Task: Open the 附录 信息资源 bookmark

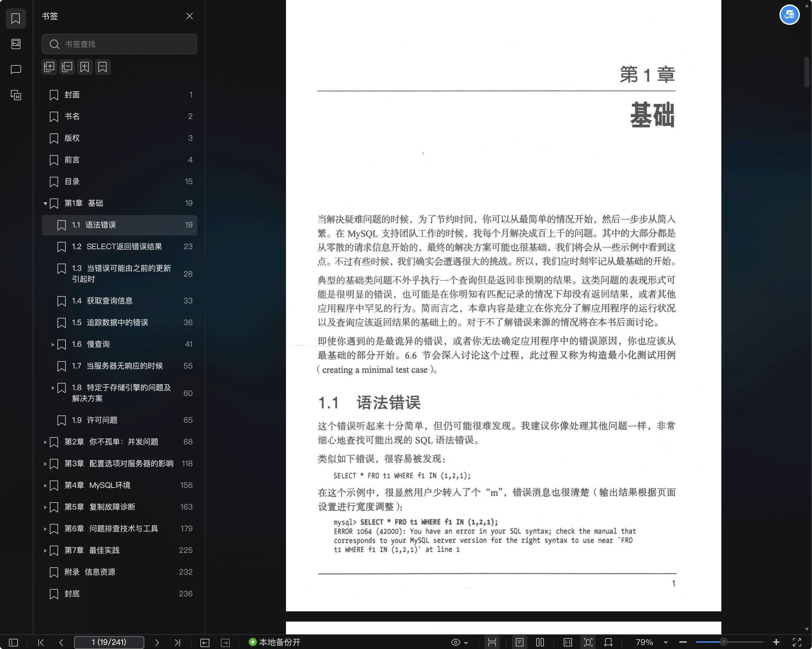Action: (x=119, y=572)
